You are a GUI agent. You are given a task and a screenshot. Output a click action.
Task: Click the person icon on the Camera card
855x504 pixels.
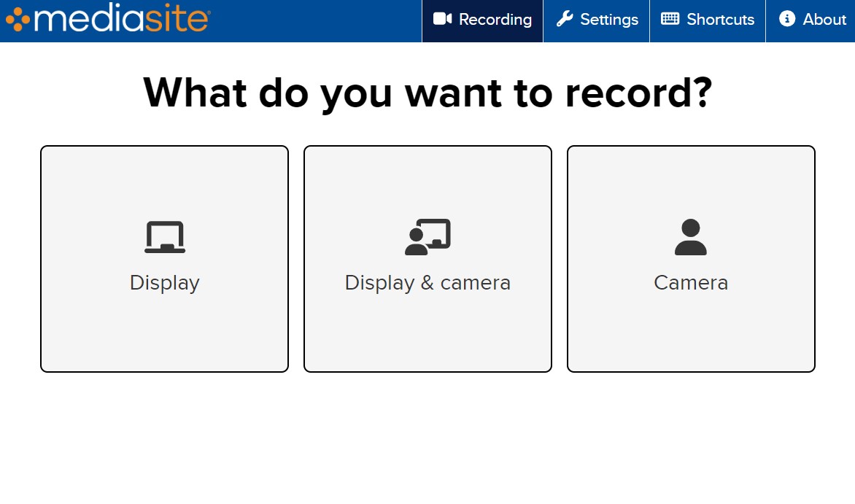pyautogui.click(x=690, y=236)
